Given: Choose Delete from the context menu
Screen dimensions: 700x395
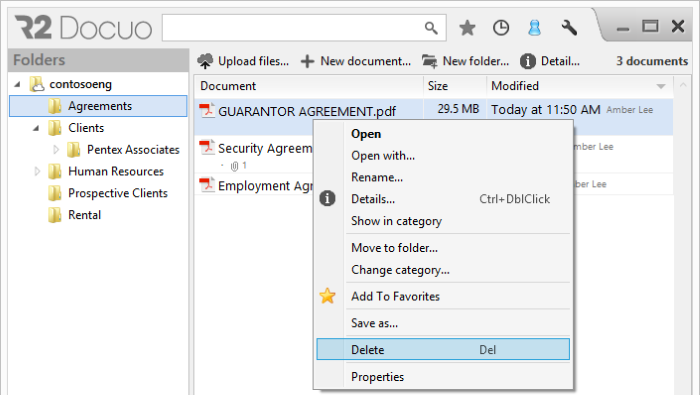Looking at the screenshot, I should point(443,349).
